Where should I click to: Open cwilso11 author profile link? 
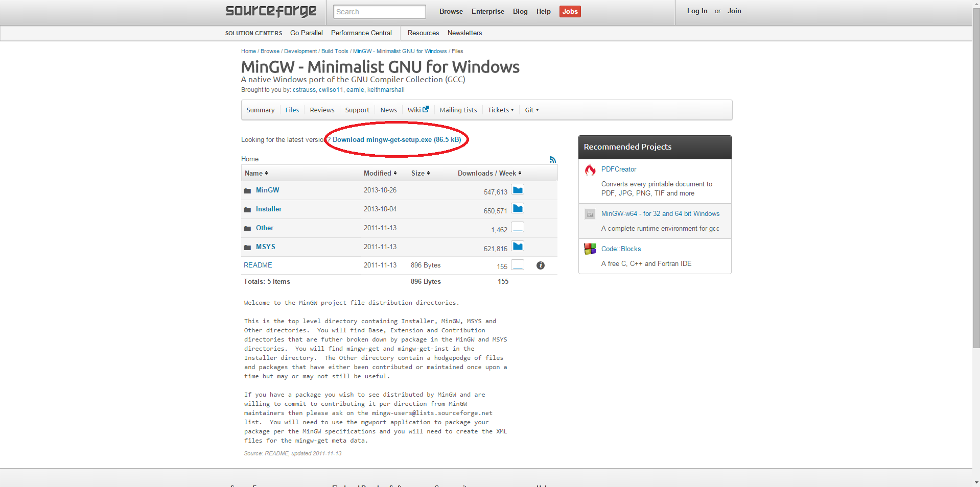pyautogui.click(x=331, y=90)
